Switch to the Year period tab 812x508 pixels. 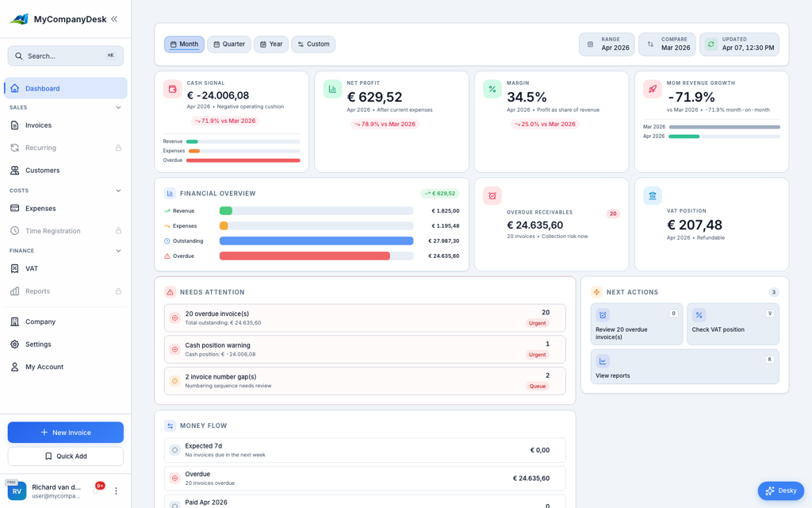point(271,44)
